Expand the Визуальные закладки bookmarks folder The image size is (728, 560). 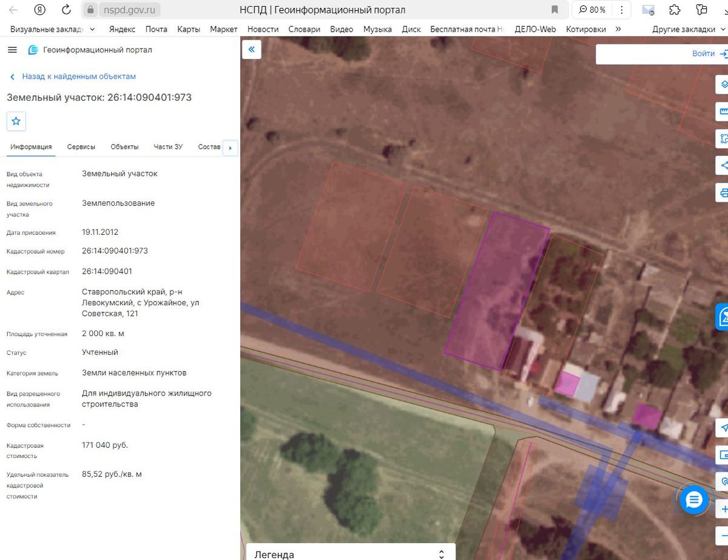pos(53,29)
